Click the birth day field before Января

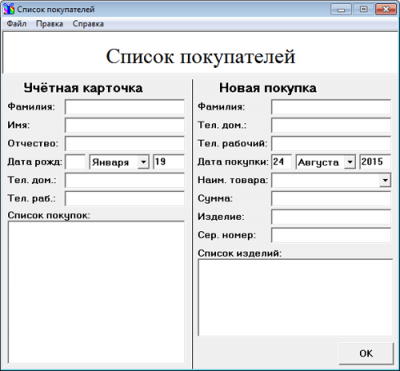pyautogui.click(x=75, y=162)
